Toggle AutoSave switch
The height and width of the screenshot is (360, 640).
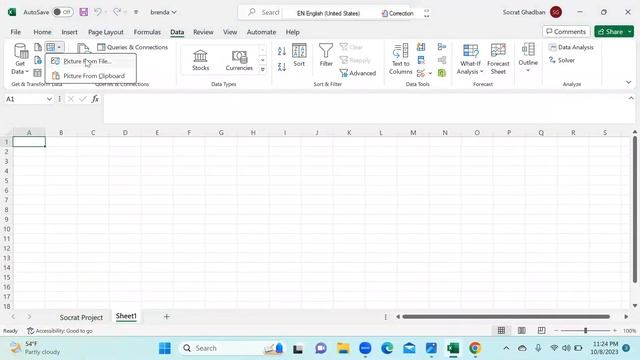point(63,12)
